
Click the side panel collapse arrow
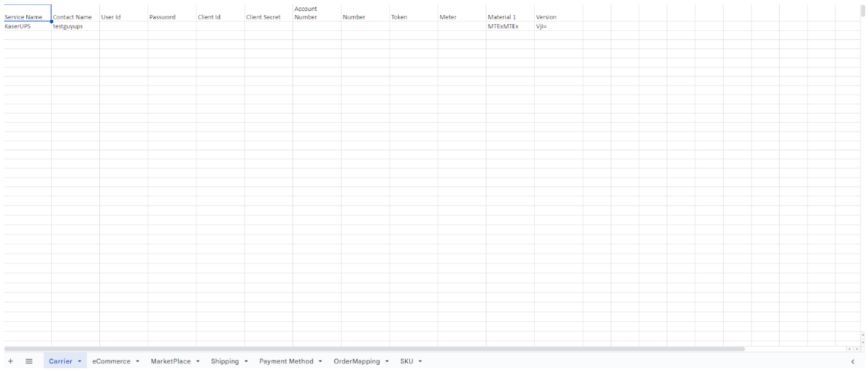coord(853,361)
